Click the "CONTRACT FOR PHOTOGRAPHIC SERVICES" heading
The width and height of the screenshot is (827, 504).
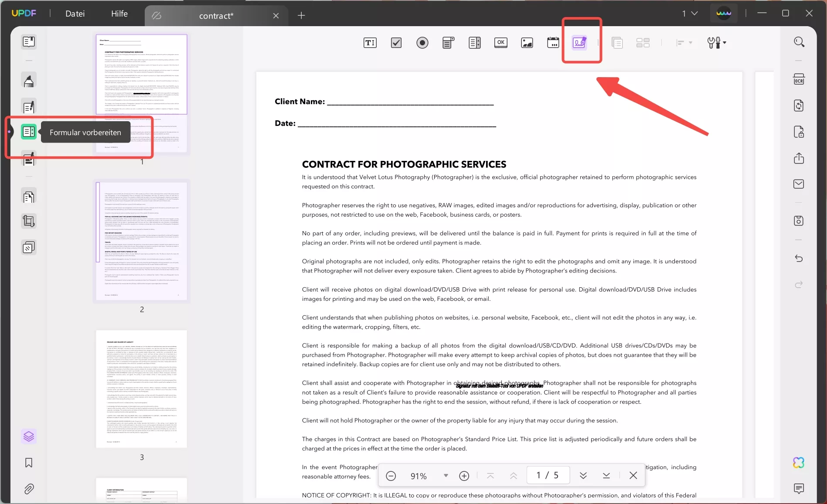pyautogui.click(x=404, y=164)
